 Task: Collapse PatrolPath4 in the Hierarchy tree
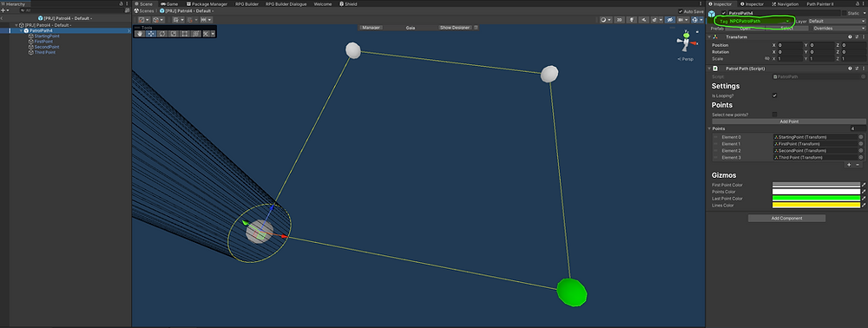(21, 30)
